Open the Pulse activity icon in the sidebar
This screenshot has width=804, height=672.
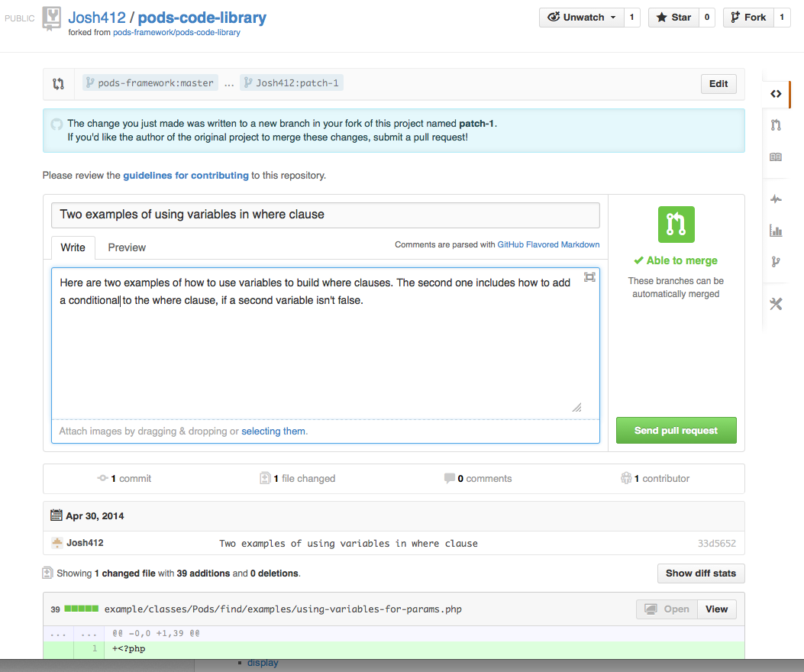point(776,199)
